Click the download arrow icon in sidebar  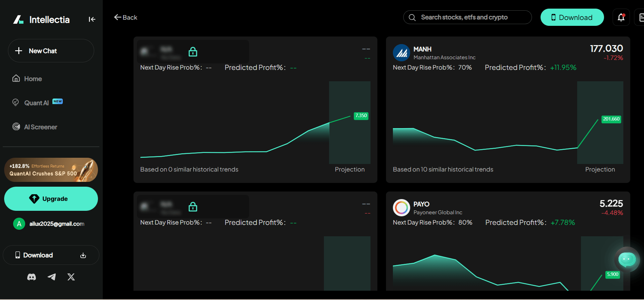pyautogui.click(x=83, y=255)
